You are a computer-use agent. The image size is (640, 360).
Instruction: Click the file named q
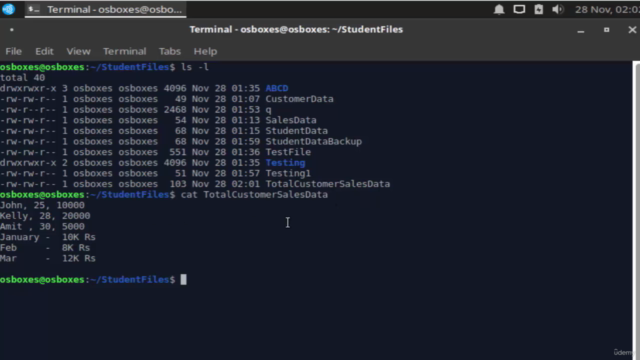pyautogui.click(x=268, y=110)
